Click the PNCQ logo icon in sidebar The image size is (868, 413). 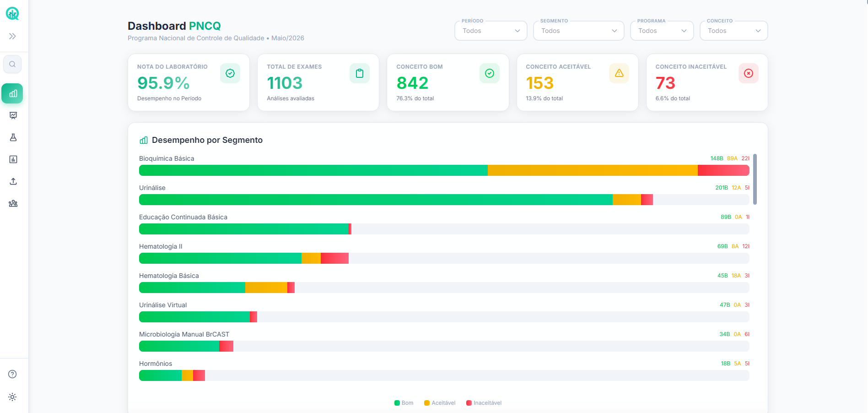tap(12, 13)
